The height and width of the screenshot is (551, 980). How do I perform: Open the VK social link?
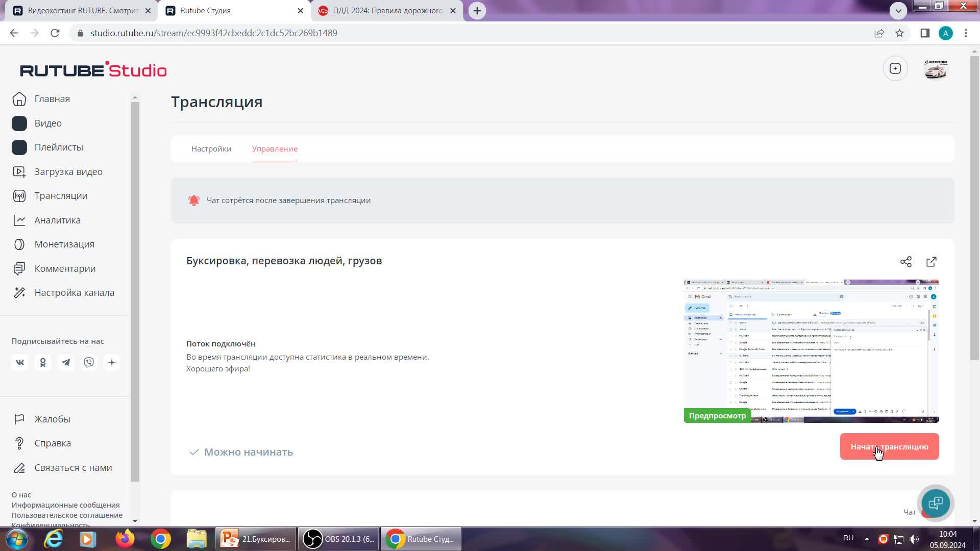point(20,363)
